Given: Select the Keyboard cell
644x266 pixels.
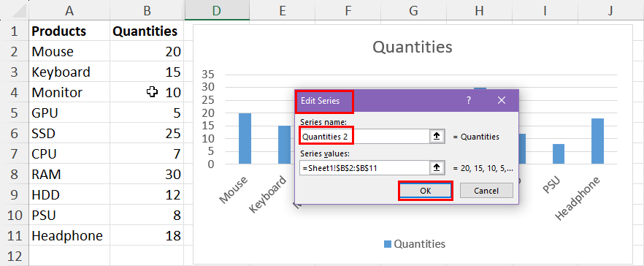Looking at the screenshot, I should tap(69, 72).
